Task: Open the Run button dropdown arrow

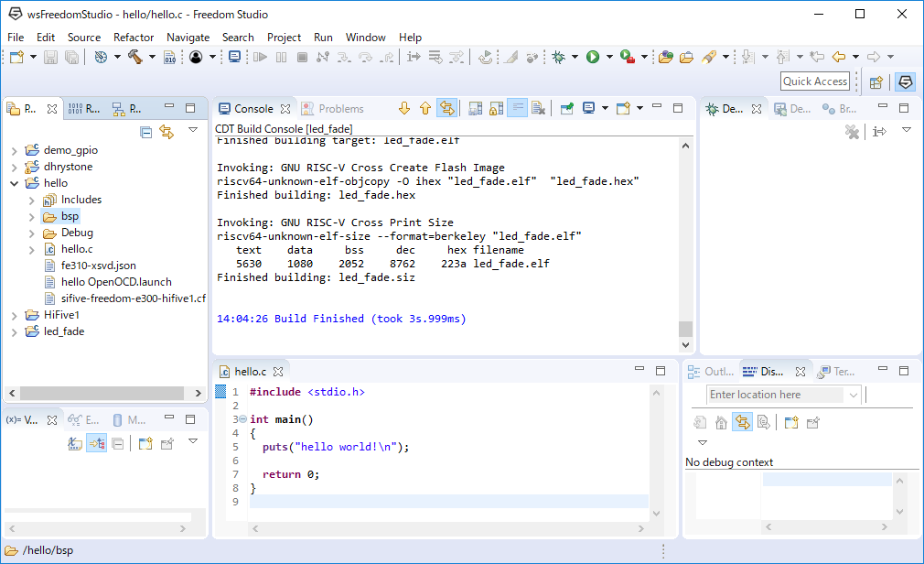Action: click(x=609, y=58)
